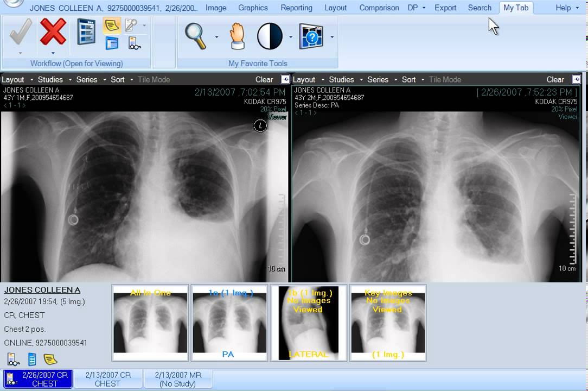Select the 1a PA series thumbnail
Image resolution: width=588 pixels, height=391 pixels.
[229, 323]
